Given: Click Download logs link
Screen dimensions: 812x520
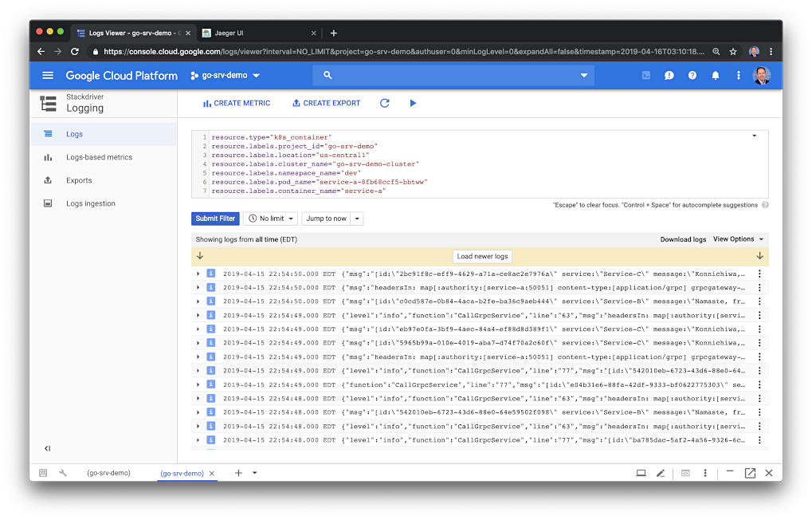Looking at the screenshot, I should (683, 239).
